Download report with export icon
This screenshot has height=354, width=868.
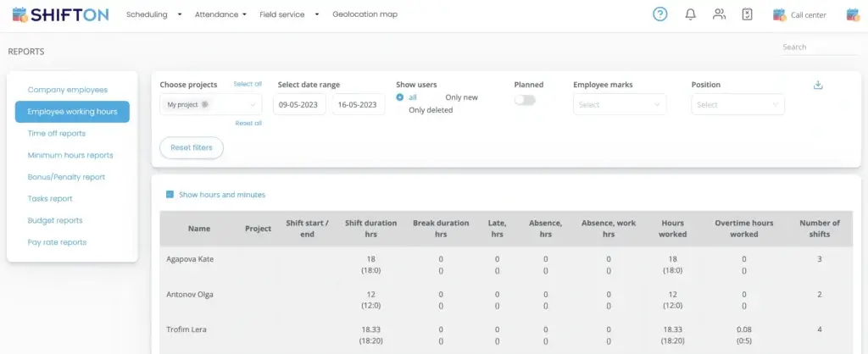coord(817,85)
